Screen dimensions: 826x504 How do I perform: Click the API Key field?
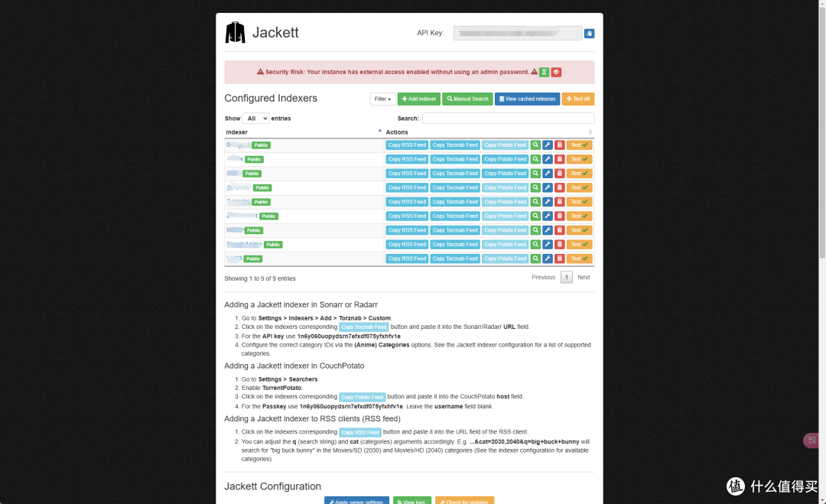coord(518,33)
